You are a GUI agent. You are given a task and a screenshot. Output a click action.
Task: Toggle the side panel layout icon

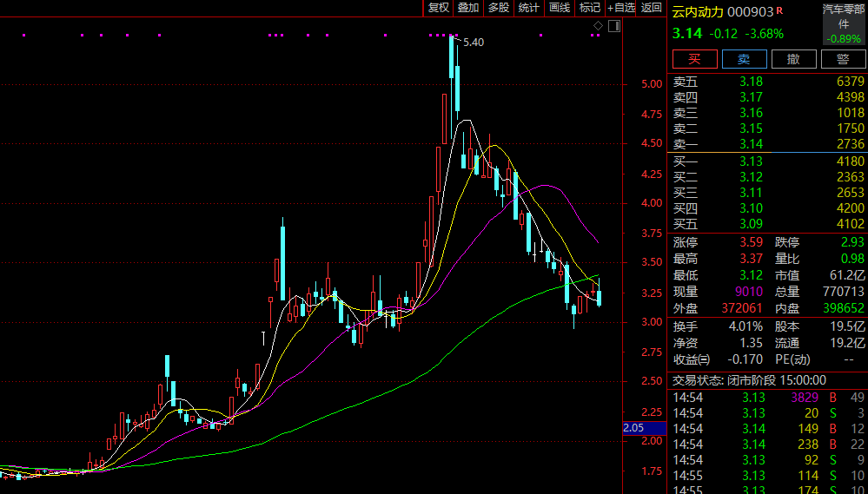614,26
